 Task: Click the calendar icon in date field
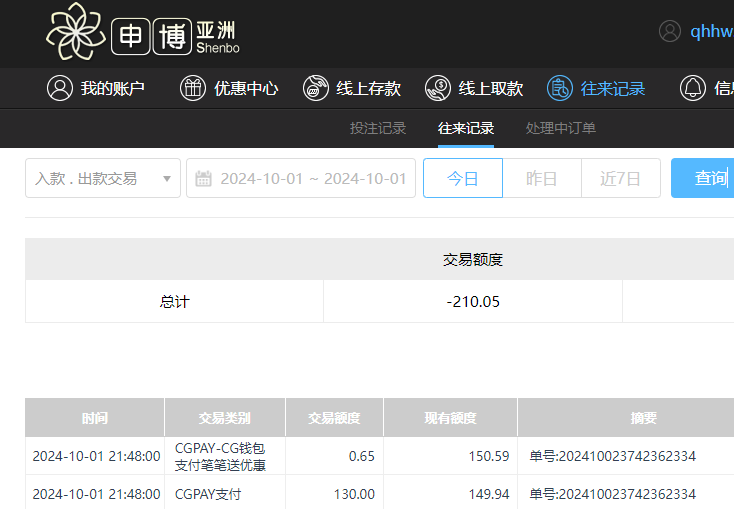coord(203,179)
